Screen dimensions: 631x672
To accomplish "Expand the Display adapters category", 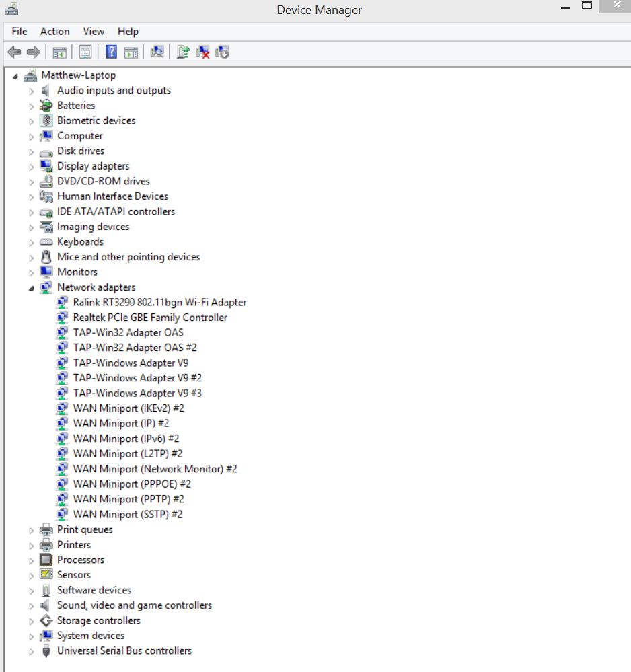I will coord(30,165).
